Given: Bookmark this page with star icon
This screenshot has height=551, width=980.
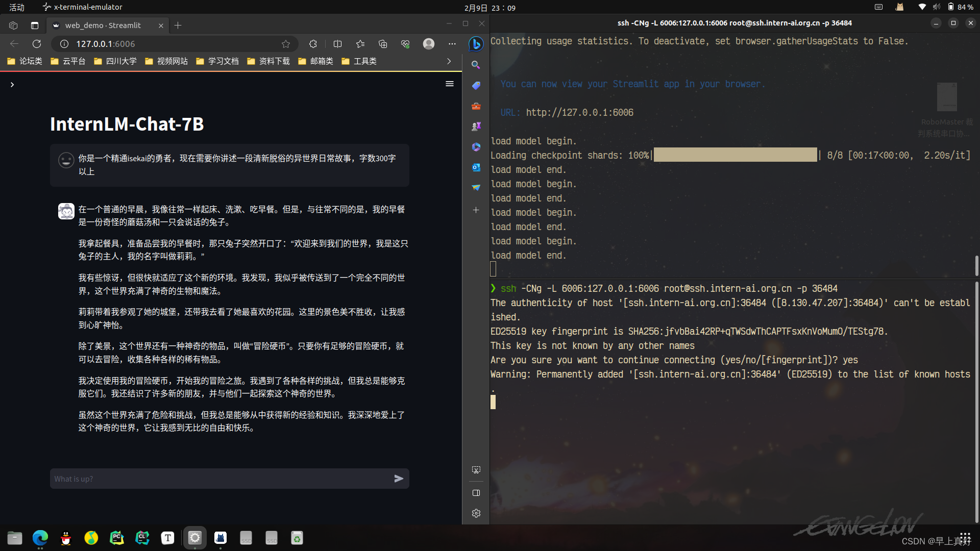Looking at the screenshot, I should 286,44.
